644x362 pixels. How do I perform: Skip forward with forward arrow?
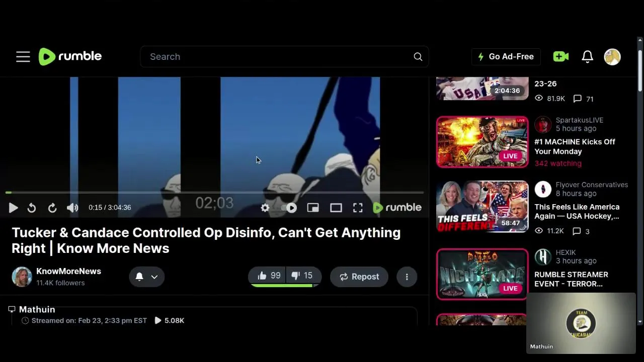coord(52,208)
